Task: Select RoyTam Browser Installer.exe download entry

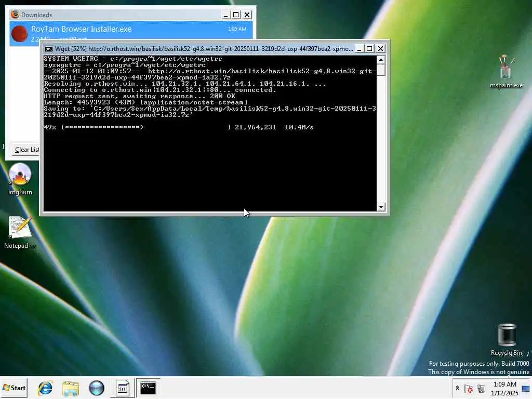Action: pos(131,33)
